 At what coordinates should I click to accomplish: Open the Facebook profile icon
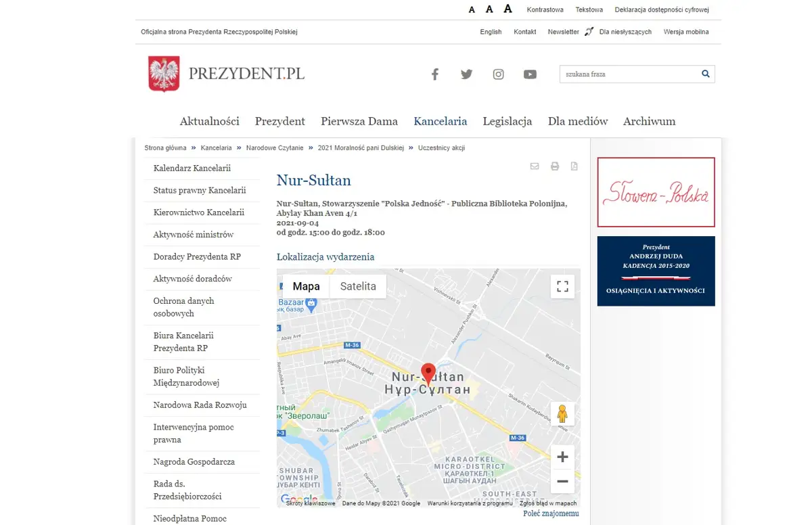point(435,74)
